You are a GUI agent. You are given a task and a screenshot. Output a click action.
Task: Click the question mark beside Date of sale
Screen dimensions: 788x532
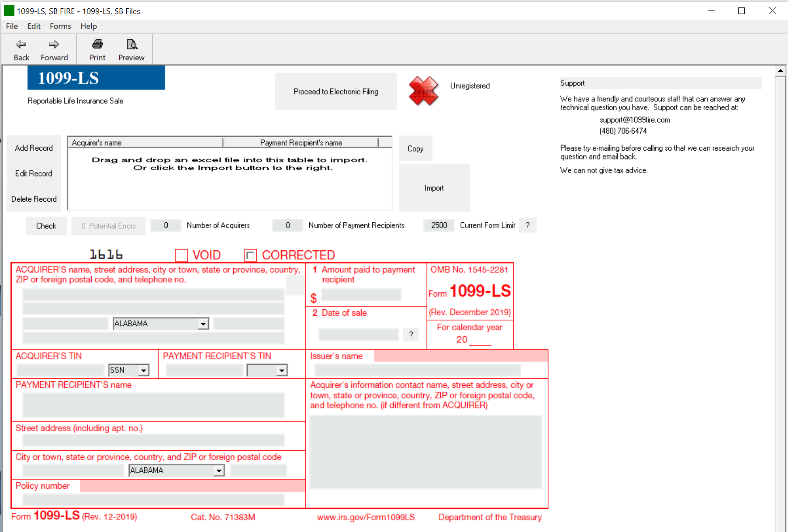pyautogui.click(x=411, y=335)
